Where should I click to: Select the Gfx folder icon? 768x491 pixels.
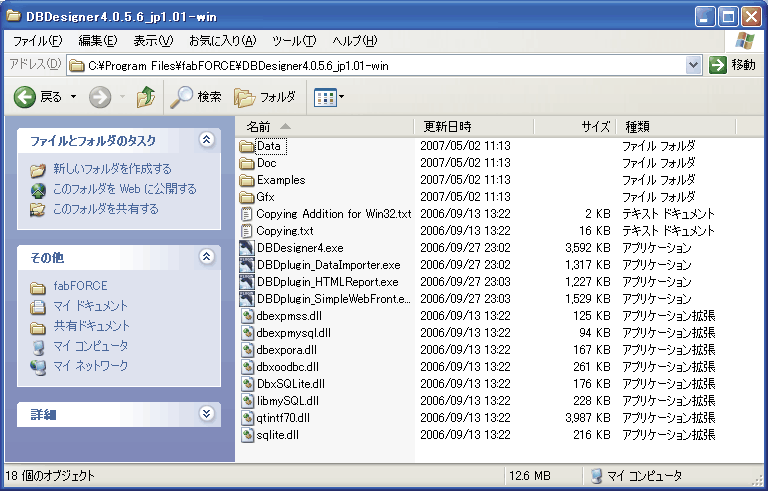pos(247,197)
